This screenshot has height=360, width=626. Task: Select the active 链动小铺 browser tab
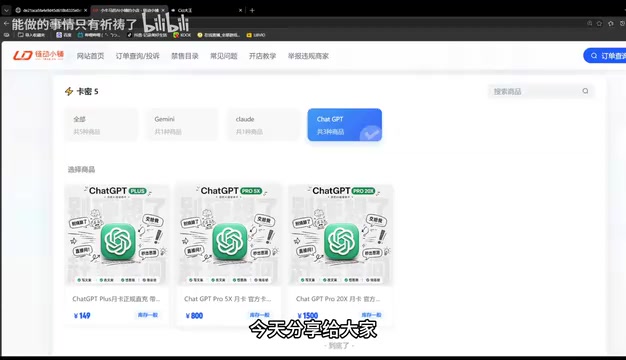point(129,10)
